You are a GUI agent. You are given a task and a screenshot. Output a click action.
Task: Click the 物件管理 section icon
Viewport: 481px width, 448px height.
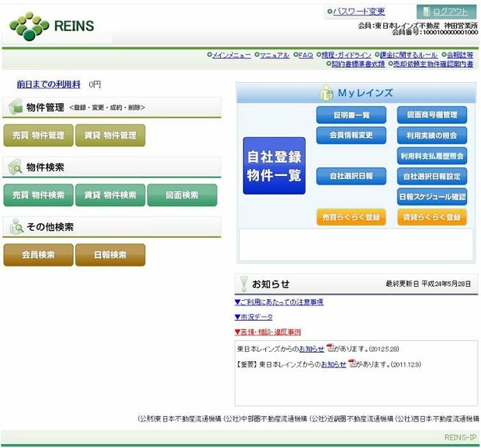[16, 107]
